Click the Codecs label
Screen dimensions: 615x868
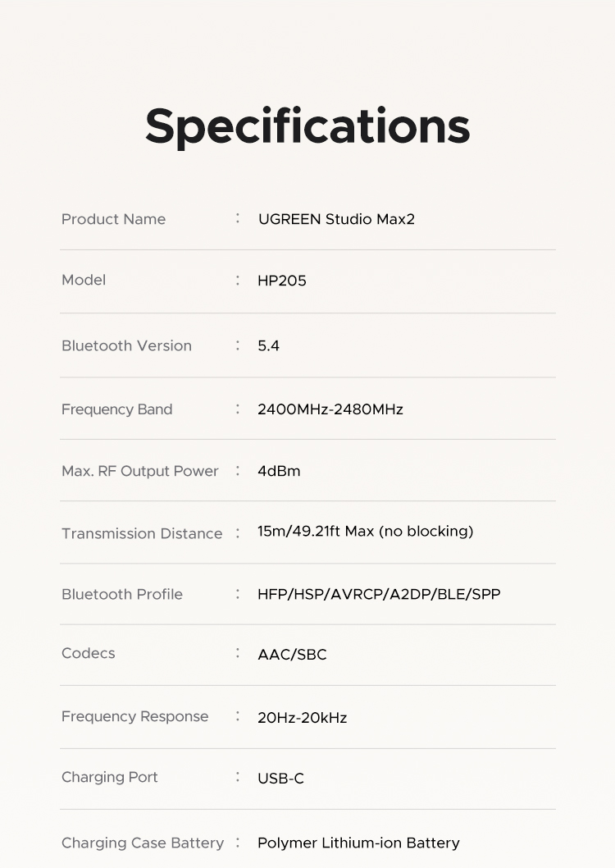(88, 653)
